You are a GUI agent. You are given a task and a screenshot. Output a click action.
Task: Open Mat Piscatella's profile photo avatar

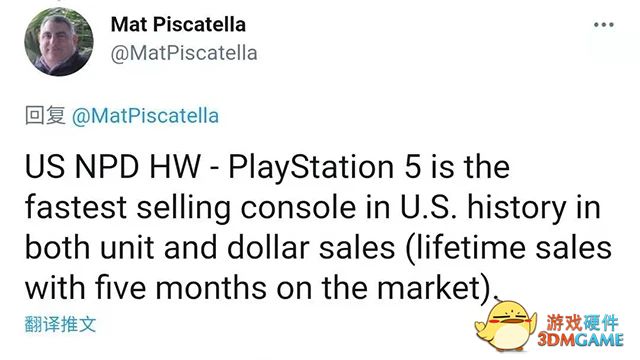59,42
